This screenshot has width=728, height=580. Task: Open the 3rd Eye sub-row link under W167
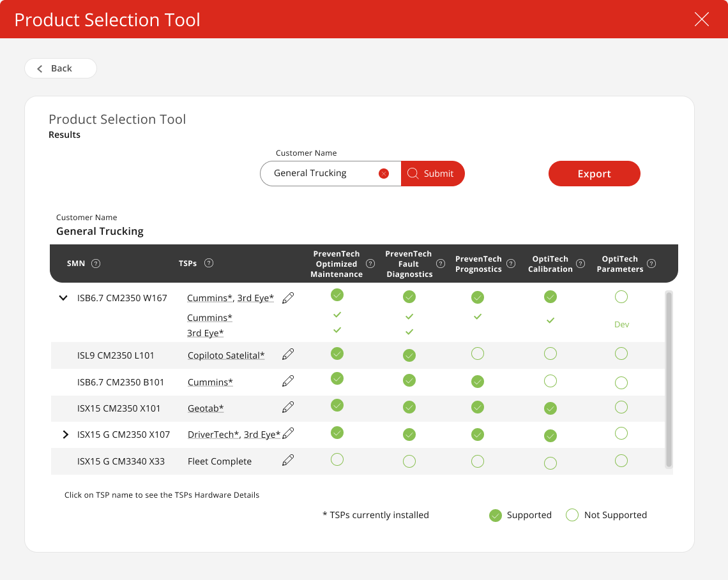pos(205,333)
